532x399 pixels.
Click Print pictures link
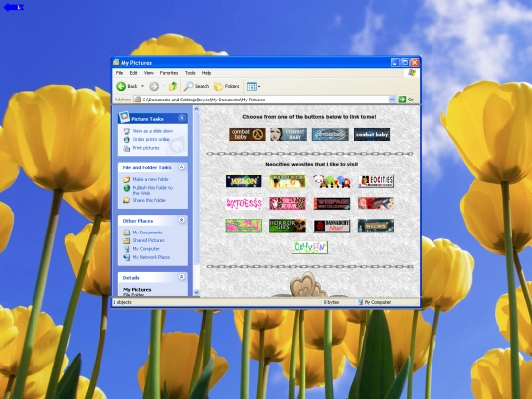[x=146, y=148]
